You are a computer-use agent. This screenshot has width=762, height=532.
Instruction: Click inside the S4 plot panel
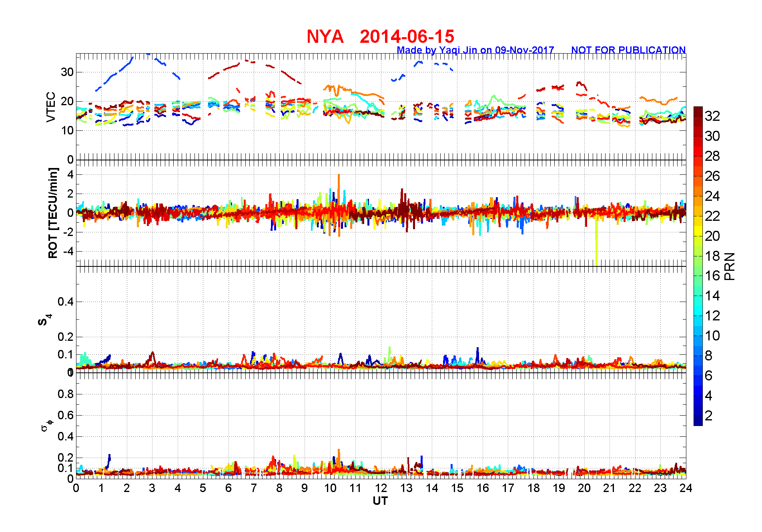[381, 319]
